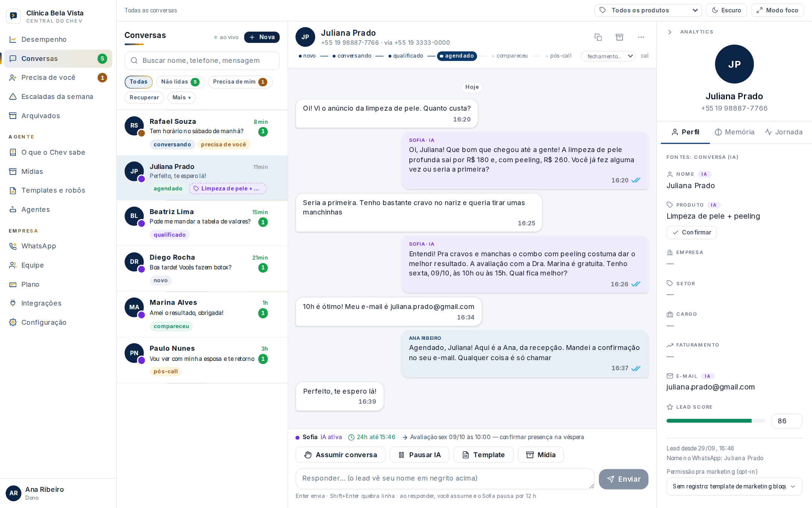This screenshot has height=508, width=812.
Task: Select Precisa de mim filter chip
Action: 240,82
